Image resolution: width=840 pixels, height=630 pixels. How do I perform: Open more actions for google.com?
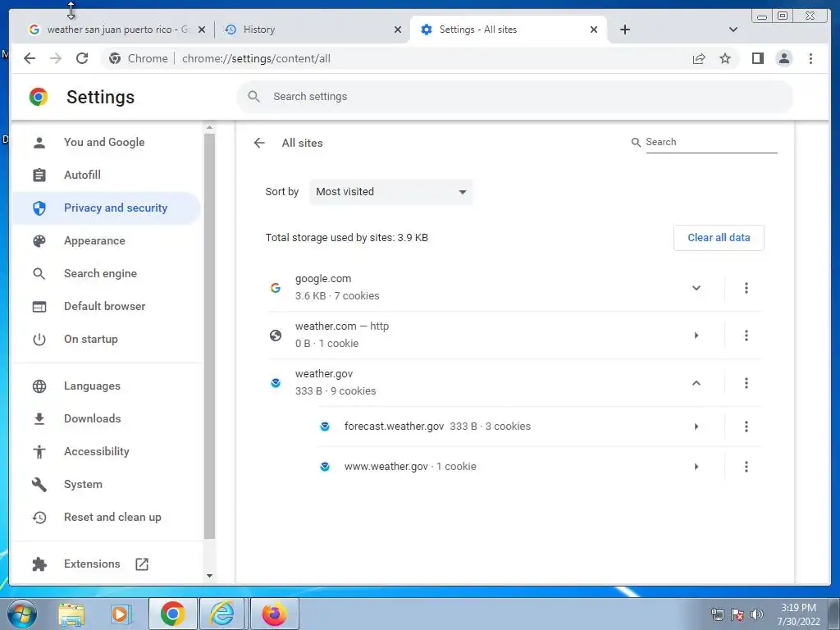[x=746, y=288]
